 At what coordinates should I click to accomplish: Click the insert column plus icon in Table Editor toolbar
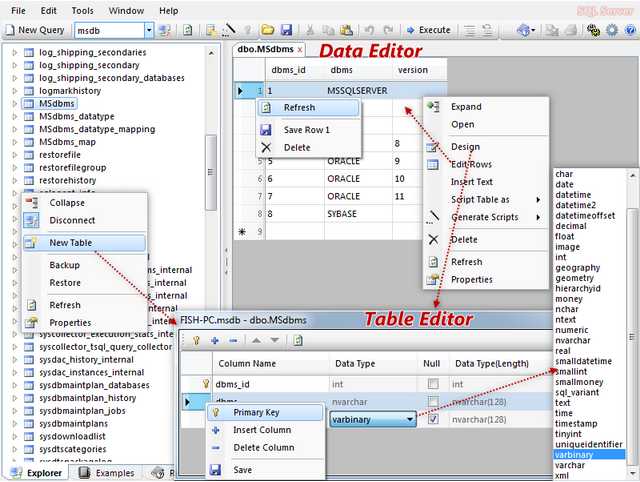(x=215, y=340)
